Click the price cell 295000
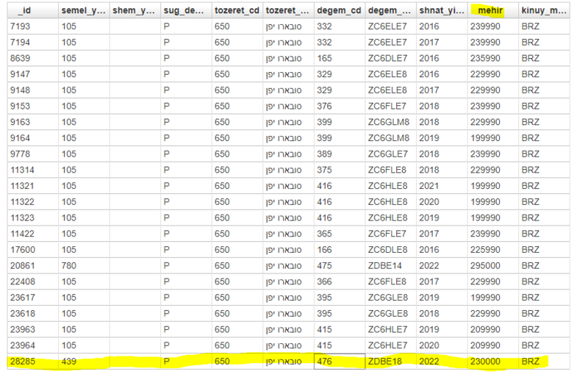 [x=493, y=265]
